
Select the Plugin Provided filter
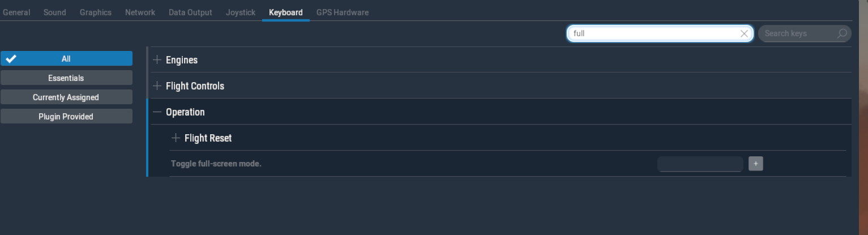click(66, 117)
